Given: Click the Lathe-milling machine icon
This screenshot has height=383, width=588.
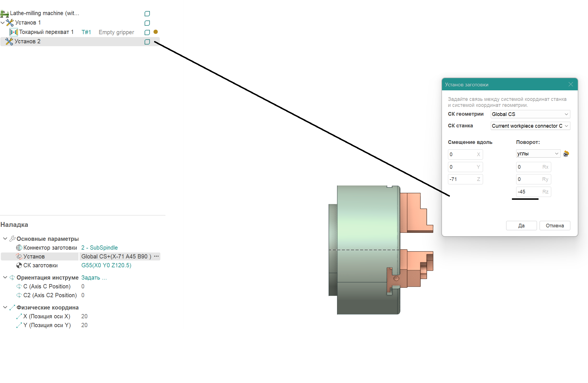Looking at the screenshot, I should click(5, 13).
